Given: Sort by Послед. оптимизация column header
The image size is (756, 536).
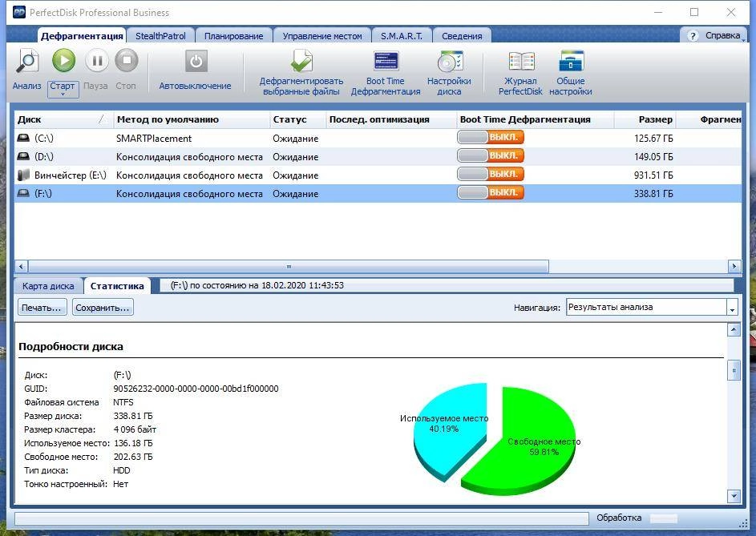Looking at the screenshot, I should click(x=391, y=119).
